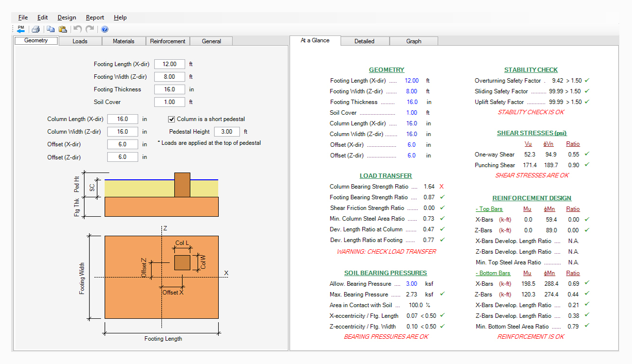
Task: Switch to the Materials tab
Action: (123, 41)
